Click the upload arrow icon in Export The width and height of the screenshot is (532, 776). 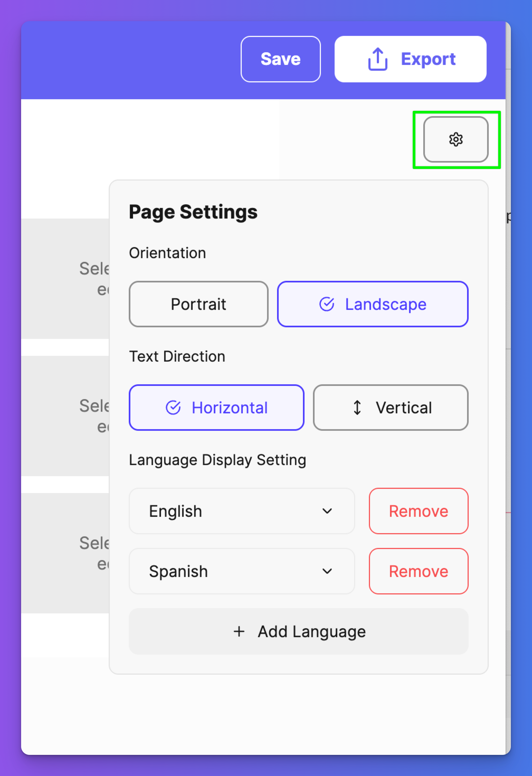point(377,59)
